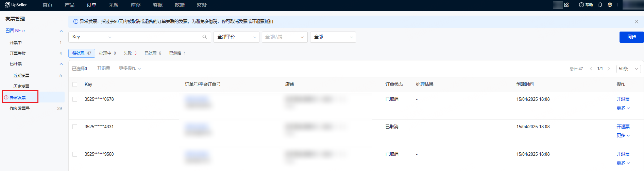
Task: Click 开退票 for row 3525******9560
Action: [x=623, y=154]
